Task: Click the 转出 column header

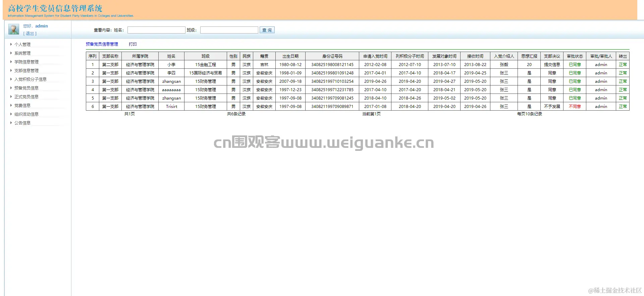Action: tap(623, 56)
